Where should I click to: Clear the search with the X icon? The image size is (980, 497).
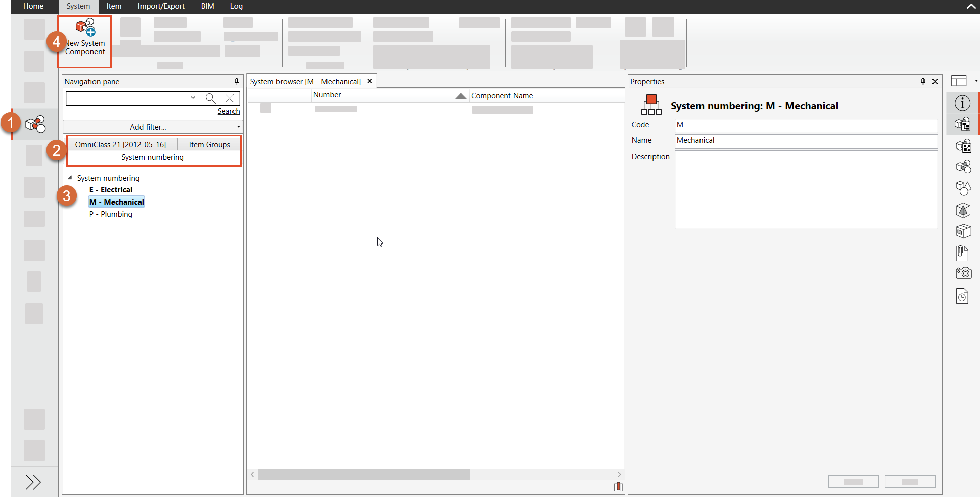pos(230,98)
